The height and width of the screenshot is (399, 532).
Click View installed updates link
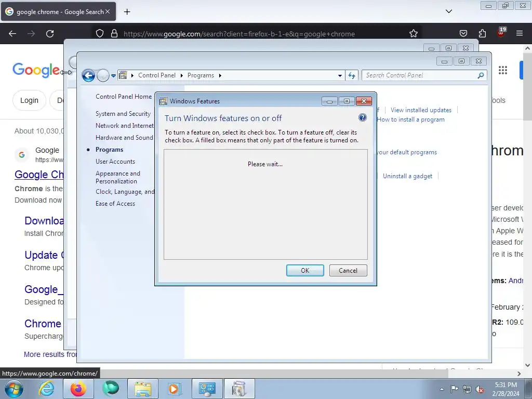[x=421, y=110]
